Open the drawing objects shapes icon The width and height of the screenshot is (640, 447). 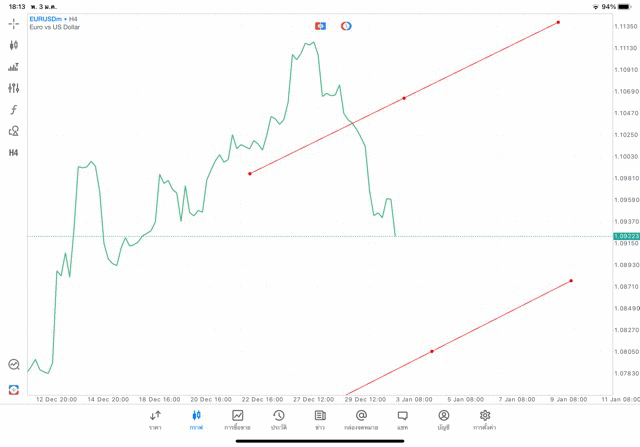(x=14, y=131)
